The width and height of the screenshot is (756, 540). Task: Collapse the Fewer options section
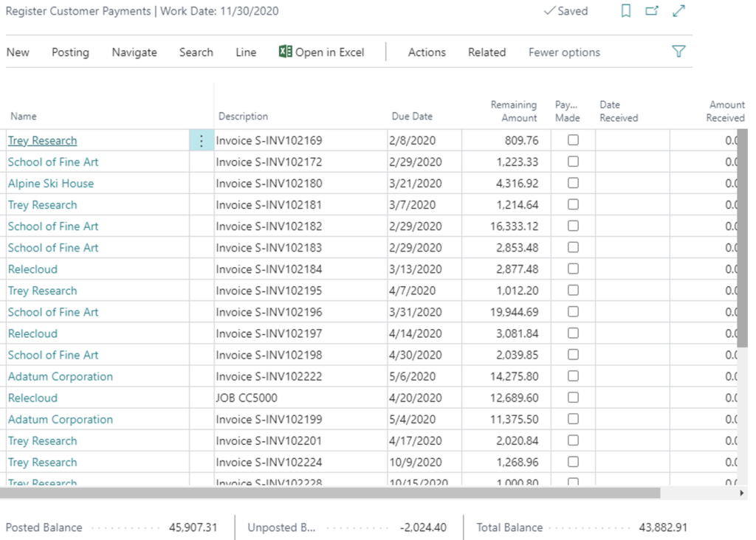pyautogui.click(x=563, y=52)
